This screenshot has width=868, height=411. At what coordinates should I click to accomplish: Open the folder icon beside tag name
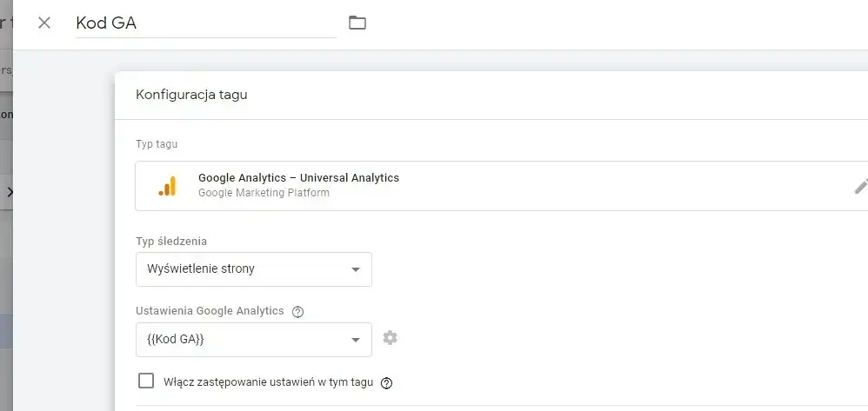coord(357,23)
